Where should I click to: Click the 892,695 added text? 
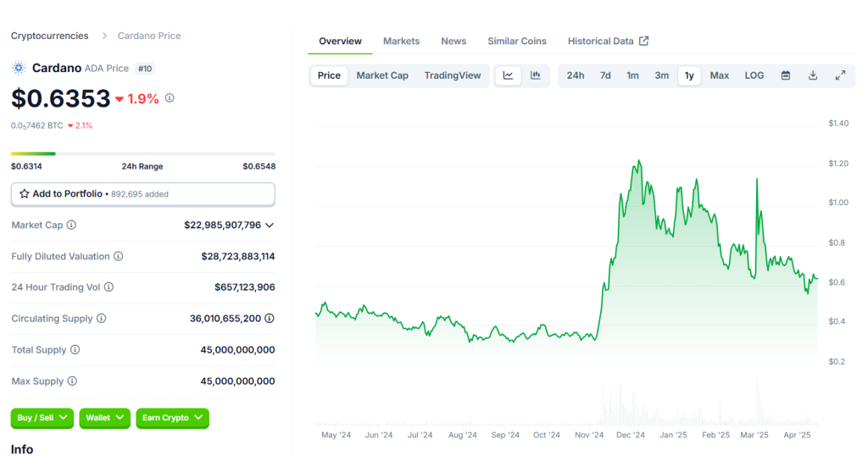tap(140, 194)
